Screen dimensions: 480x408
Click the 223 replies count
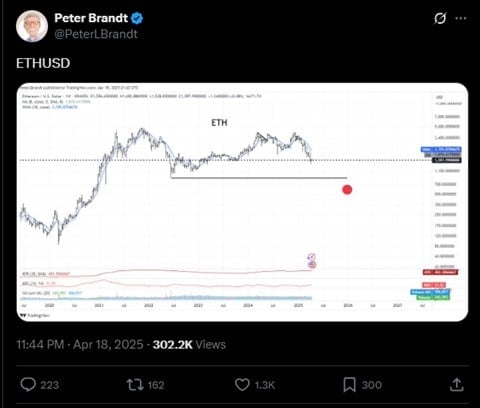[x=50, y=385]
